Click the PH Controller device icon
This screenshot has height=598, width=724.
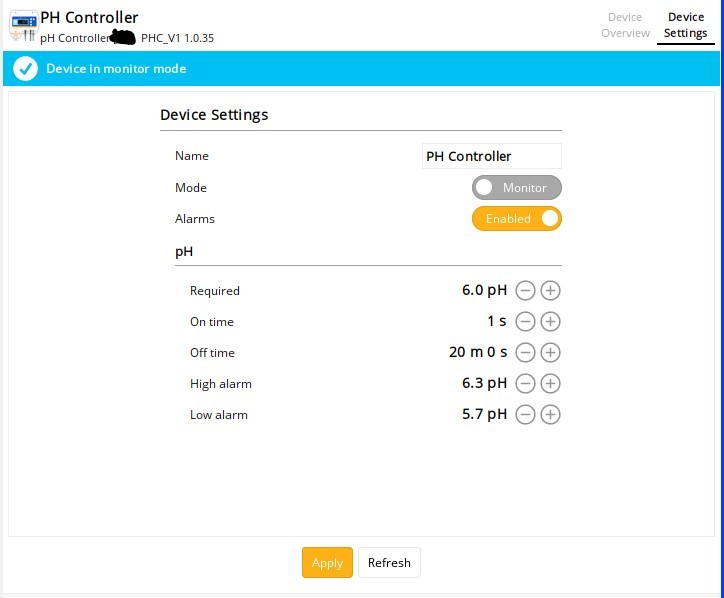[x=22, y=26]
